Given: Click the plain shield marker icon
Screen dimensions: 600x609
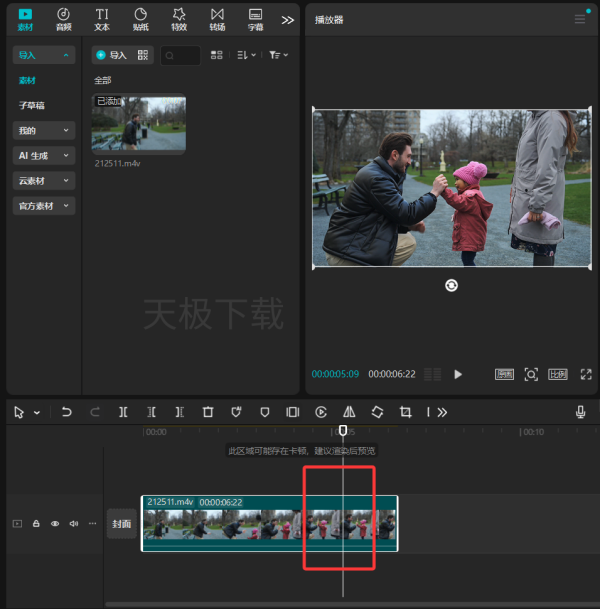Looking at the screenshot, I should pos(264,412).
